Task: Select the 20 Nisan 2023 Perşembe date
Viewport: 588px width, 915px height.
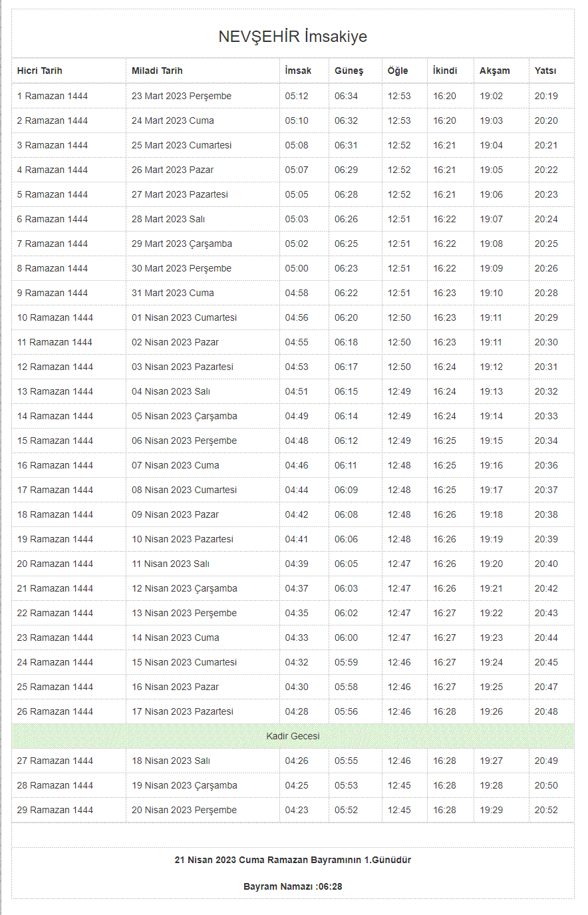Action: pos(184,810)
